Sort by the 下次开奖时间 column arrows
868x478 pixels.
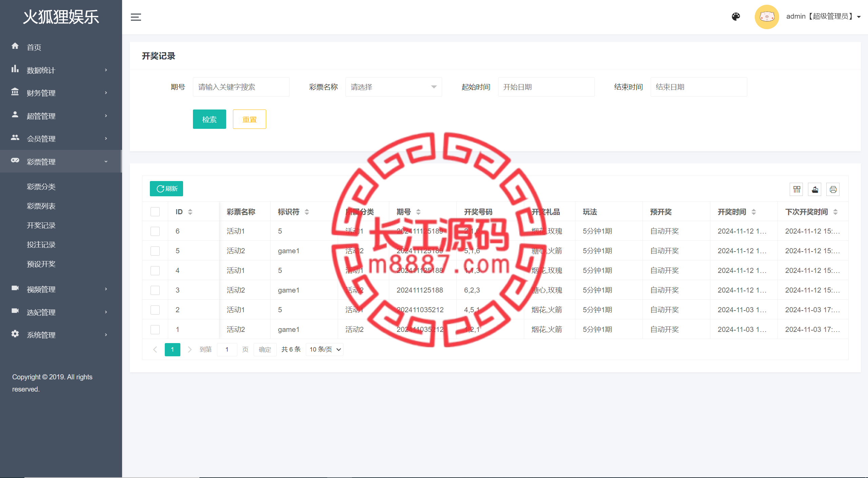[835, 212]
